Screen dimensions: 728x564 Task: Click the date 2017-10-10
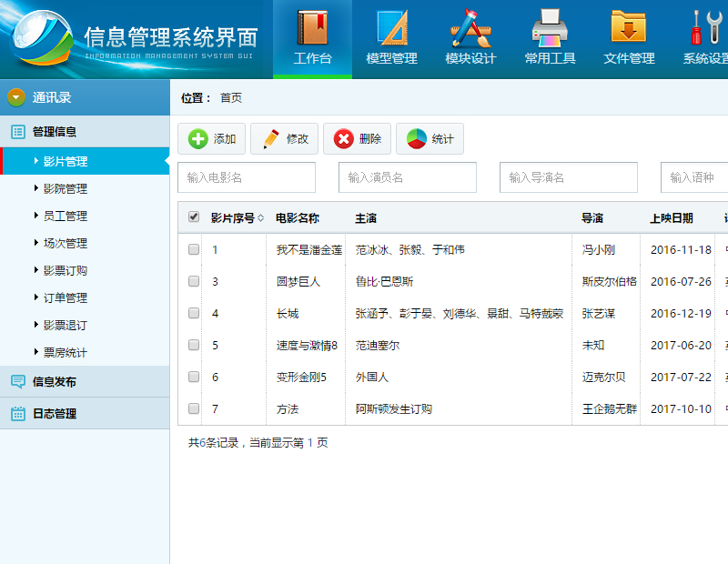(x=681, y=409)
